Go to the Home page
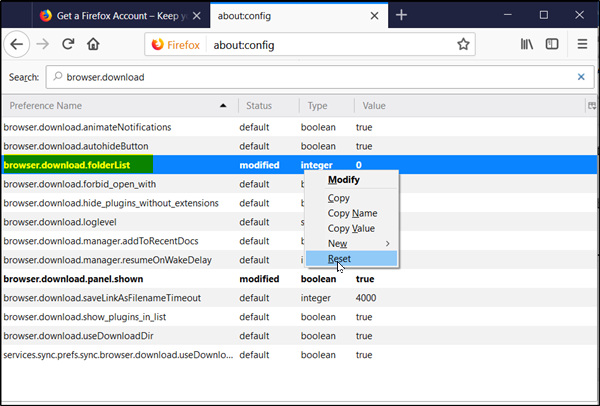Image resolution: width=600 pixels, height=406 pixels. click(93, 45)
